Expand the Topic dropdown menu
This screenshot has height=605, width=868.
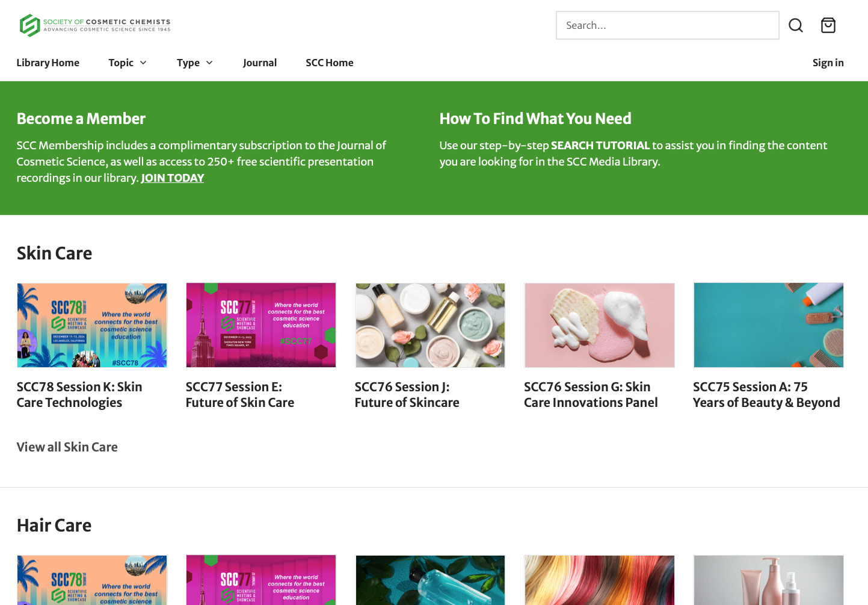128,63
